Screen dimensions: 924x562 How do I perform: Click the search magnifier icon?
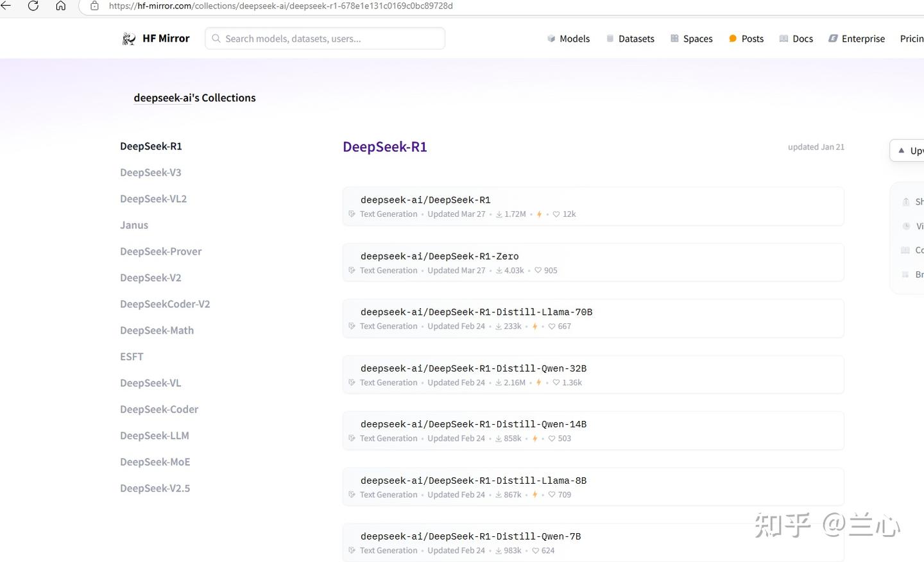point(216,38)
